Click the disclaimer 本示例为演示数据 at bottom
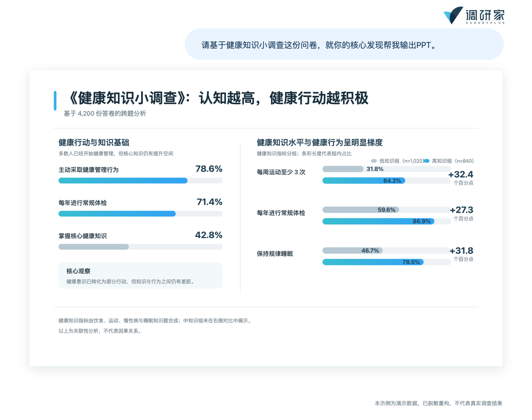Image resolution: width=532 pixels, height=420 pixels. pyautogui.click(x=439, y=403)
